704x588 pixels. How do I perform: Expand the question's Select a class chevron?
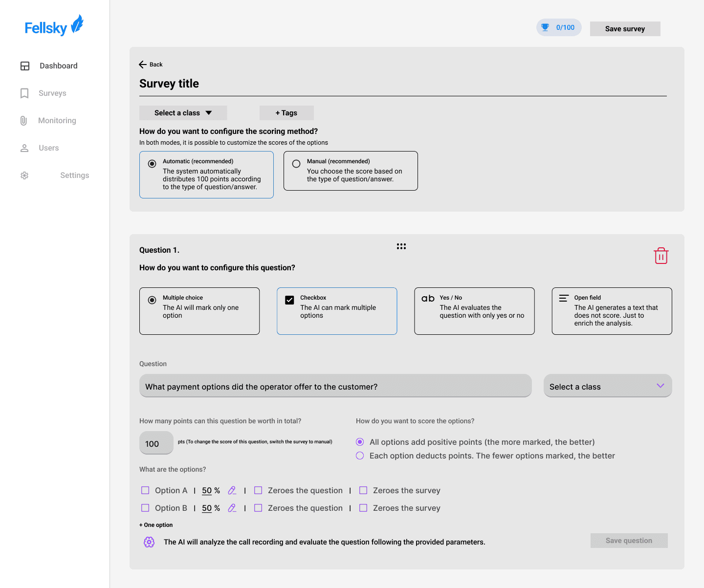point(660,386)
